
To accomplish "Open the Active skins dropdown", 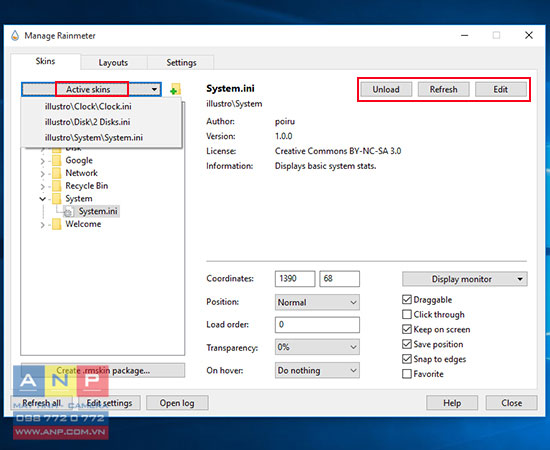I will coord(91,89).
